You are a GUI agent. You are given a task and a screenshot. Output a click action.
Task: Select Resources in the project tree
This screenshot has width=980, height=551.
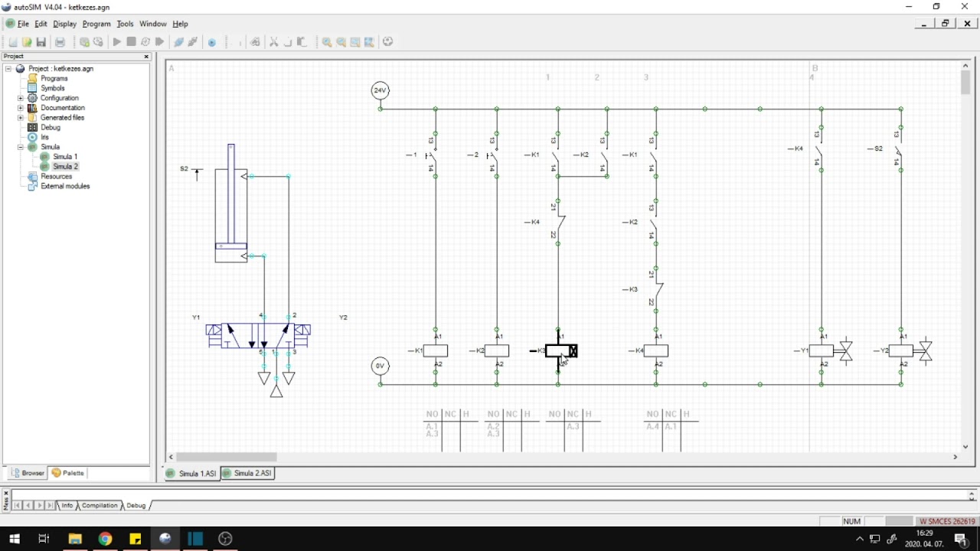56,177
